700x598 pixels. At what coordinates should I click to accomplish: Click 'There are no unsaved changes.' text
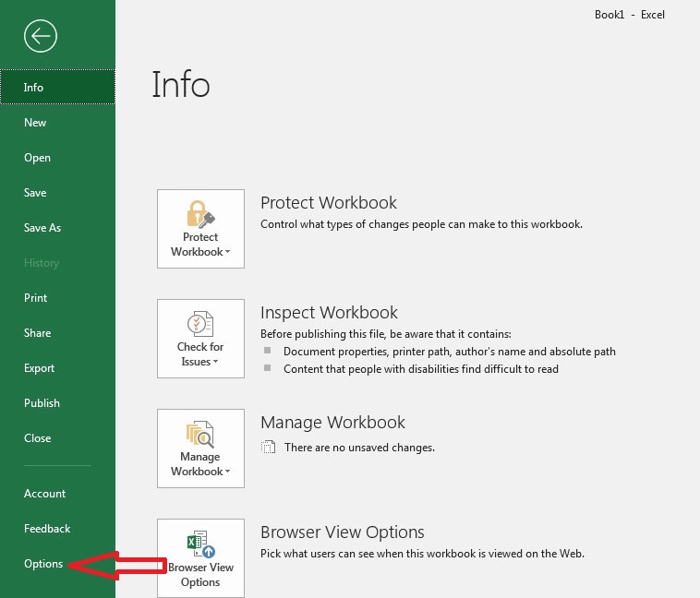coord(360,448)
